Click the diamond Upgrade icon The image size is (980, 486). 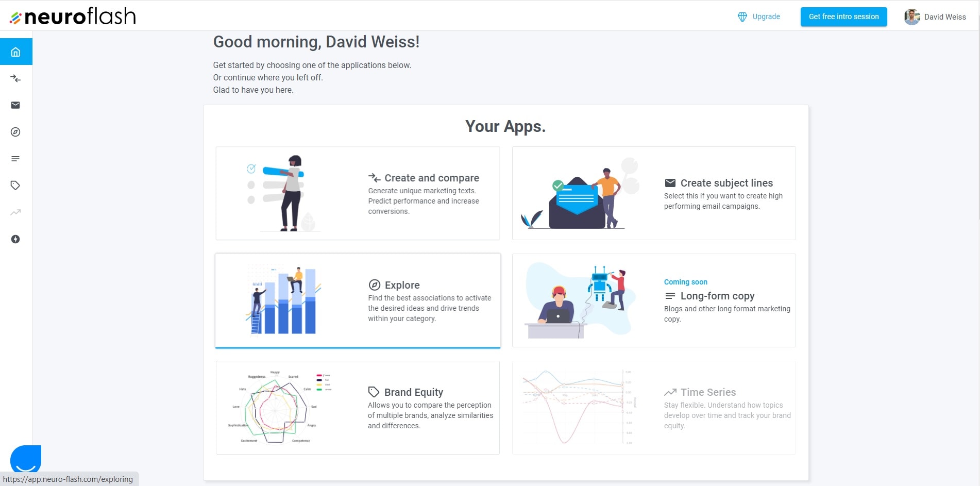pyautogui.click(x=742, y=17)
